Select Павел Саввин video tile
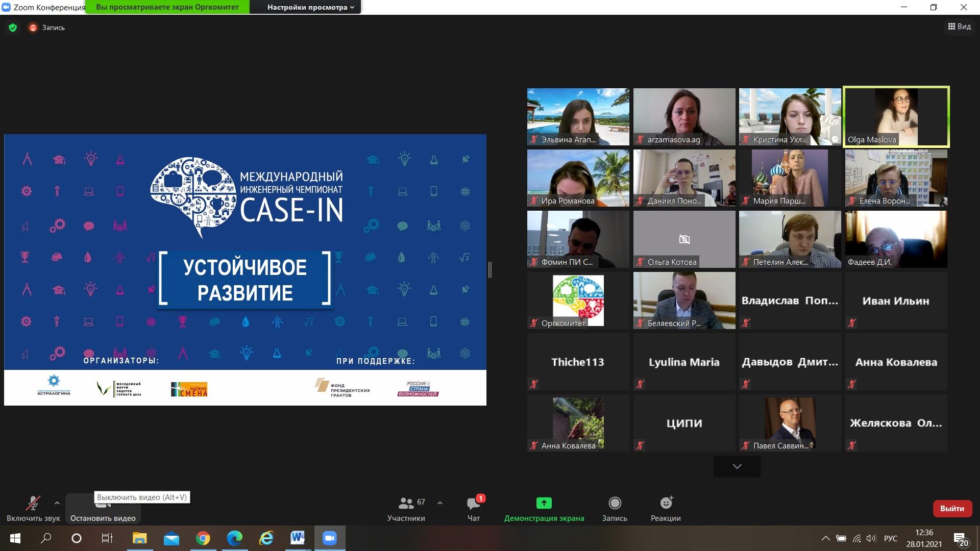This screenshot has height=551, width=980. 790,423
